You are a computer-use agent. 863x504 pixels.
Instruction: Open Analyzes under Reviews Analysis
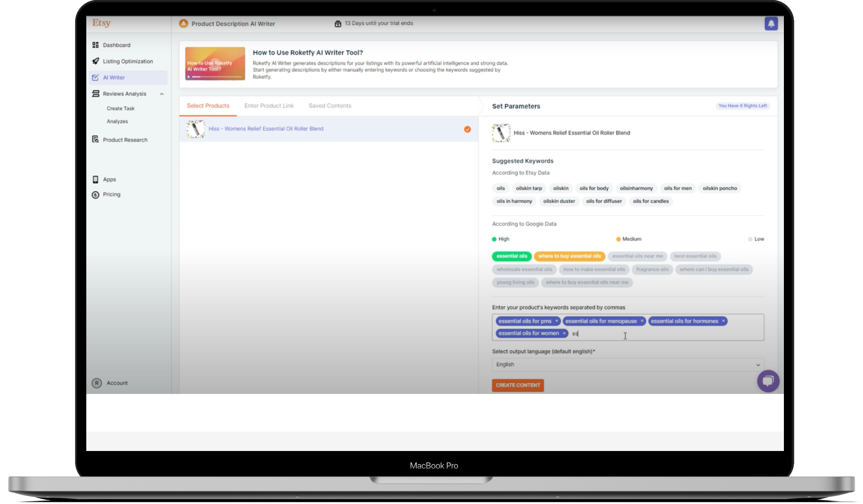tap(117, 121)
